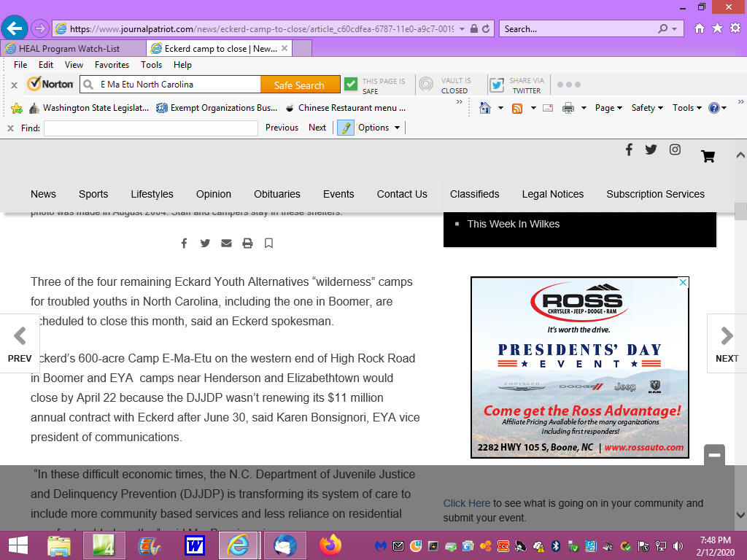Click the 'This Page Is Safe' checkmark icon
The height and width of the screenshot is (560, 747).
351,85
